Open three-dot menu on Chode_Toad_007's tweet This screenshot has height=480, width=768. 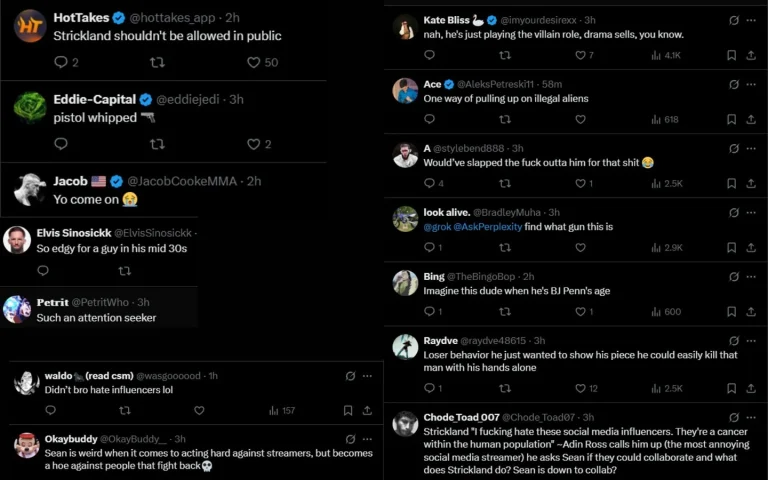(x=750, y=417)
